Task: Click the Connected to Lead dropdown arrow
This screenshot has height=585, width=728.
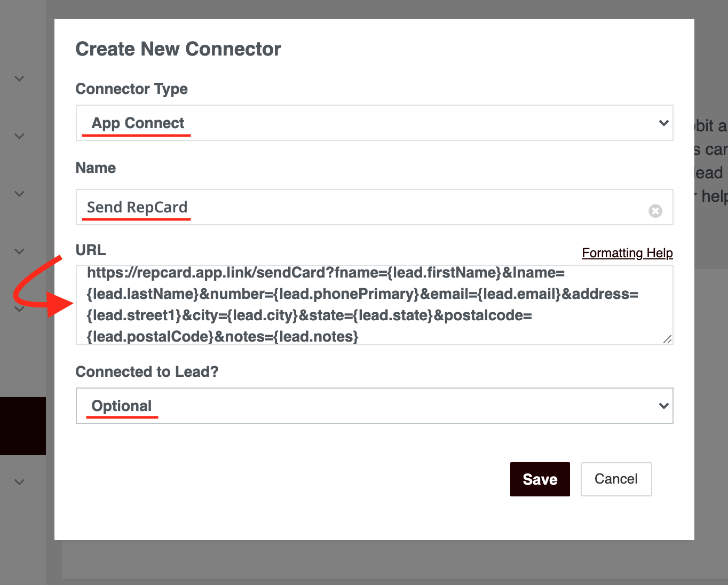Action: point(664,406)
